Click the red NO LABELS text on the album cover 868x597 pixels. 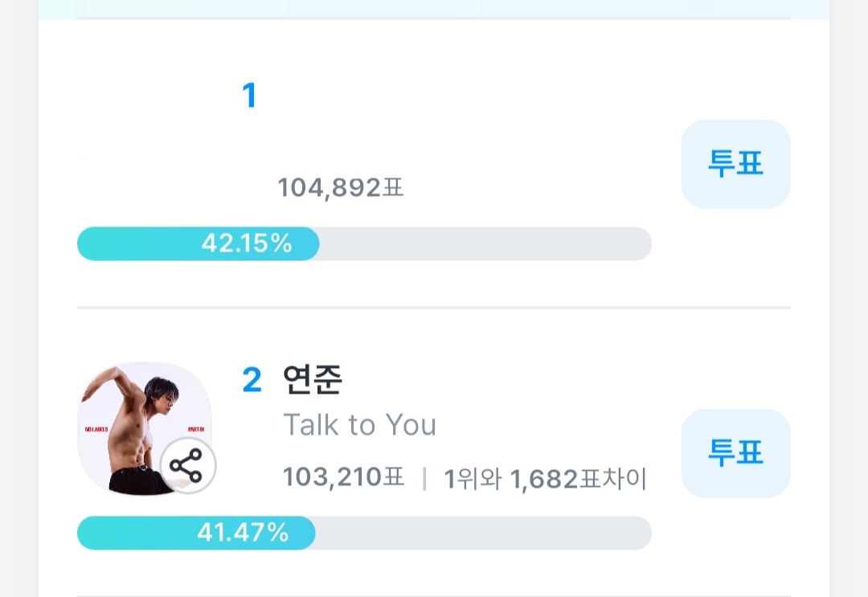point(96,430)
